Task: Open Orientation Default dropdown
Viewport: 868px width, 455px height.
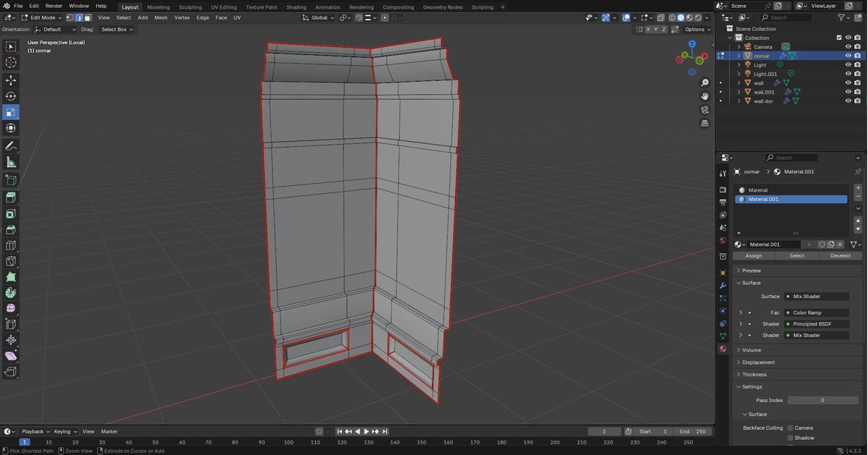Action: click(x=55, y=30)
